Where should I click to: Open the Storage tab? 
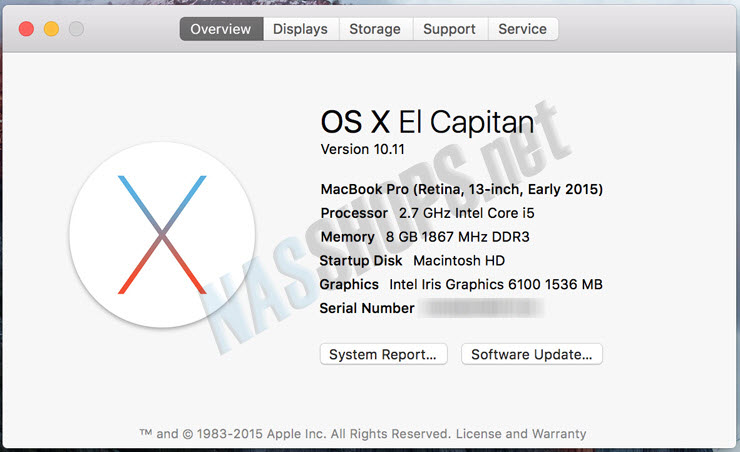tap(375, 29)
